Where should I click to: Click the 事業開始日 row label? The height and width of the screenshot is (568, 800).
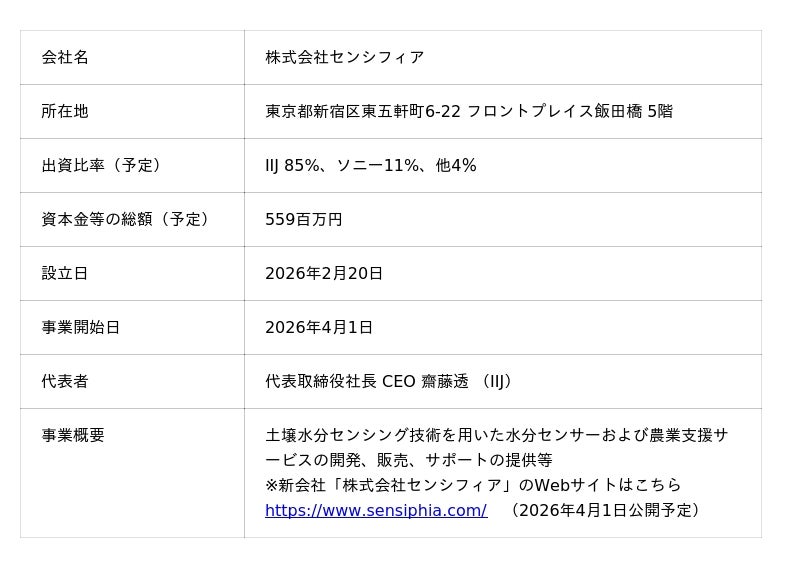click(81, 327)
